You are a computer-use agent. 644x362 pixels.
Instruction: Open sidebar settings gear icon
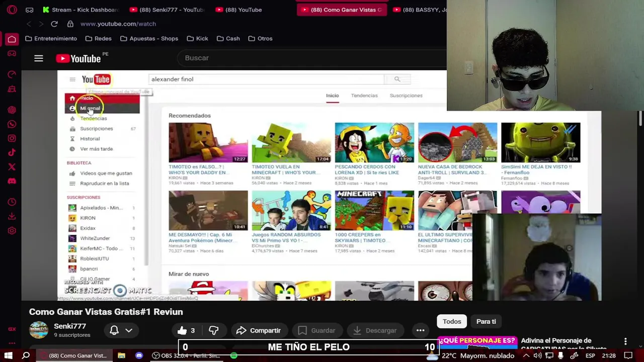(x=12, y=231)
